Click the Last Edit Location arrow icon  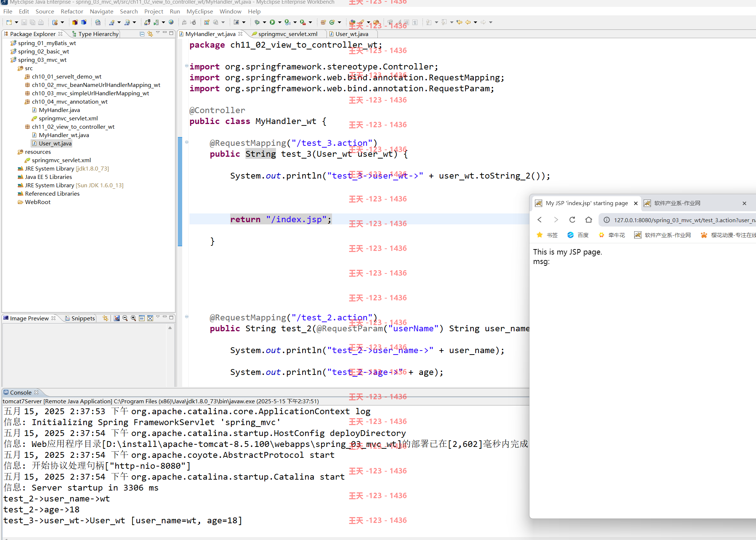tap(459, 23)
